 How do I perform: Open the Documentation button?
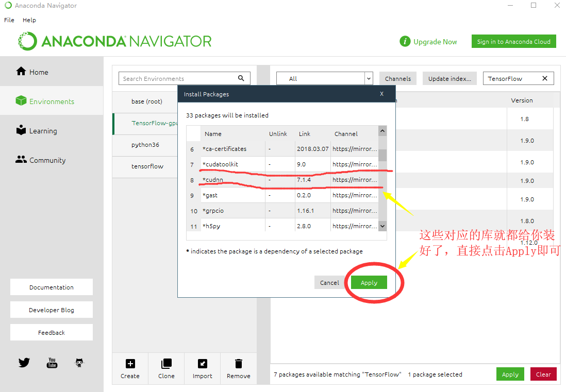tap(51, 287)
